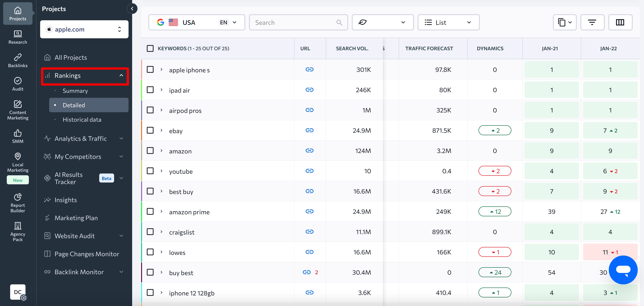Check the ebay row

(150, 130)
